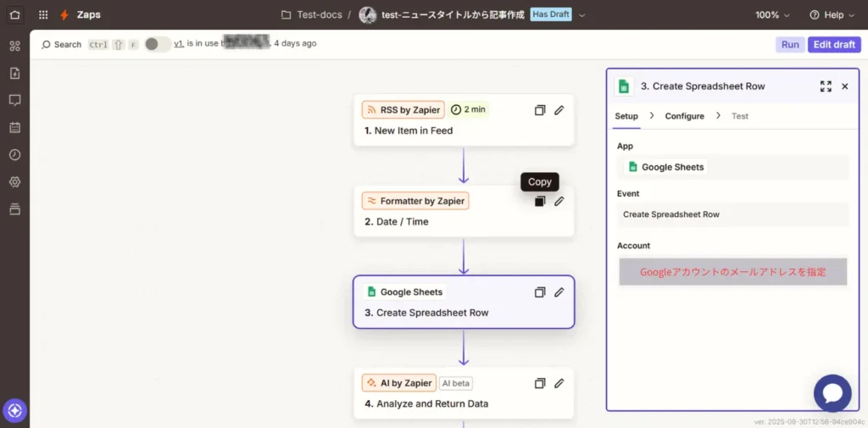
Task: Rename the AI by Zapier step
Action: coord(559,383)
